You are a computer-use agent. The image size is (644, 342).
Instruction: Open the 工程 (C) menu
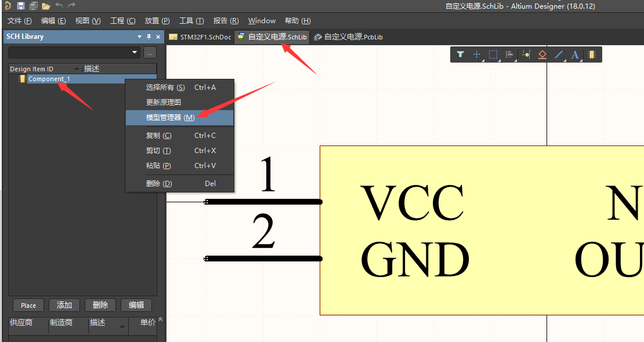click(x=123, y=20)
